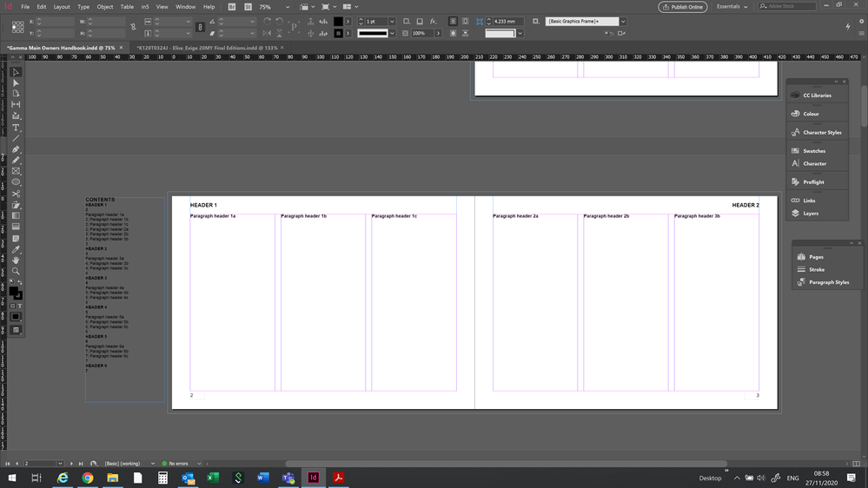868x488 pixels.
Task: Select the Eyedropper tool
Action: point(16,249)
